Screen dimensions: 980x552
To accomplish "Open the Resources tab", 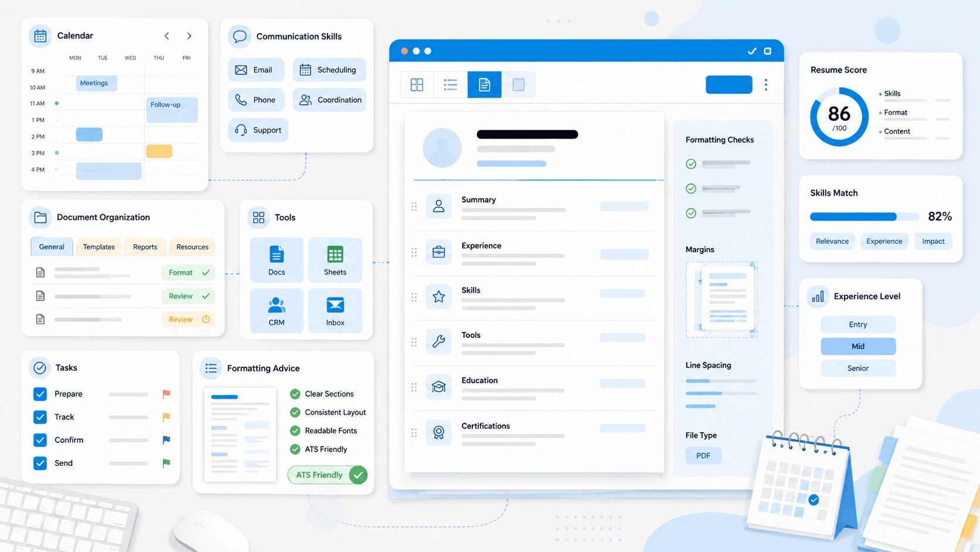I will pos(192,247).
